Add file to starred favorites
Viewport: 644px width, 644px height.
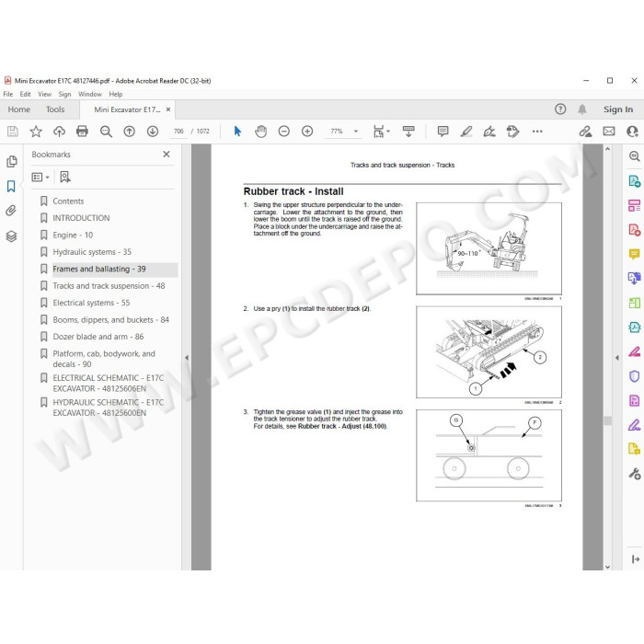click(36, 132)
